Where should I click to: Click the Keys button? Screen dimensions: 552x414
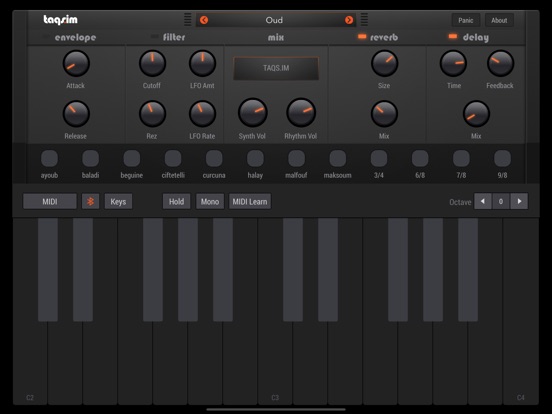click(x=118, y=201)
